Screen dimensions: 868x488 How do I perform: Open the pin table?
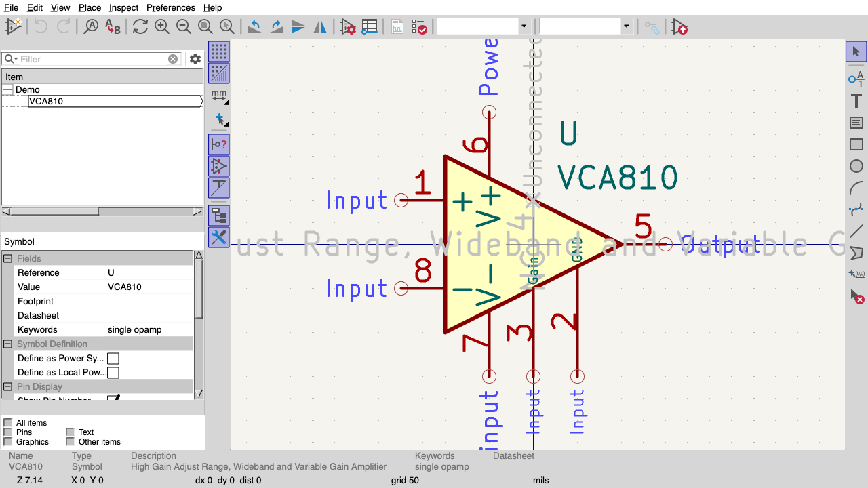[x=370, y=26]
